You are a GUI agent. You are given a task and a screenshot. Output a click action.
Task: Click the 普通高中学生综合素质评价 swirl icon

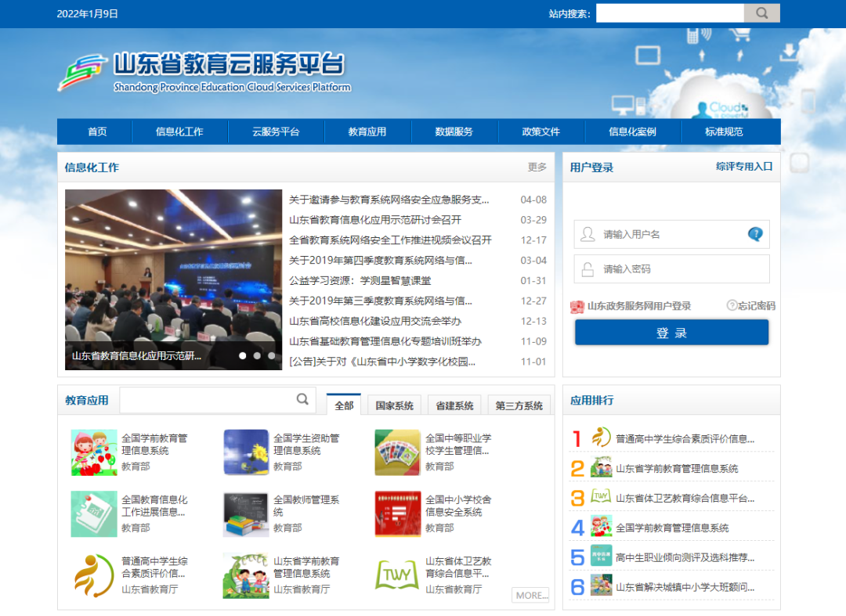click(93, 575)
